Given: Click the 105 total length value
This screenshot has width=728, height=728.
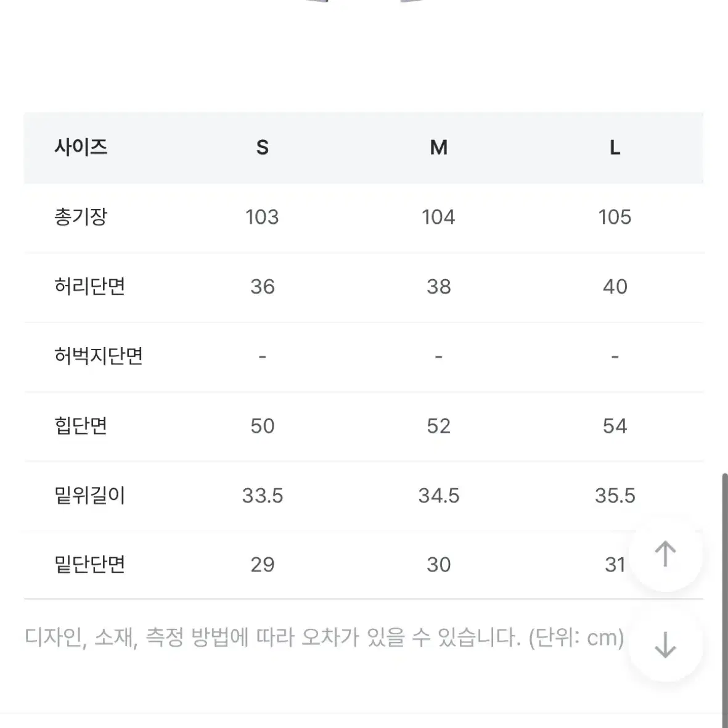Looking at the screenshot, I should pos(615,217).
